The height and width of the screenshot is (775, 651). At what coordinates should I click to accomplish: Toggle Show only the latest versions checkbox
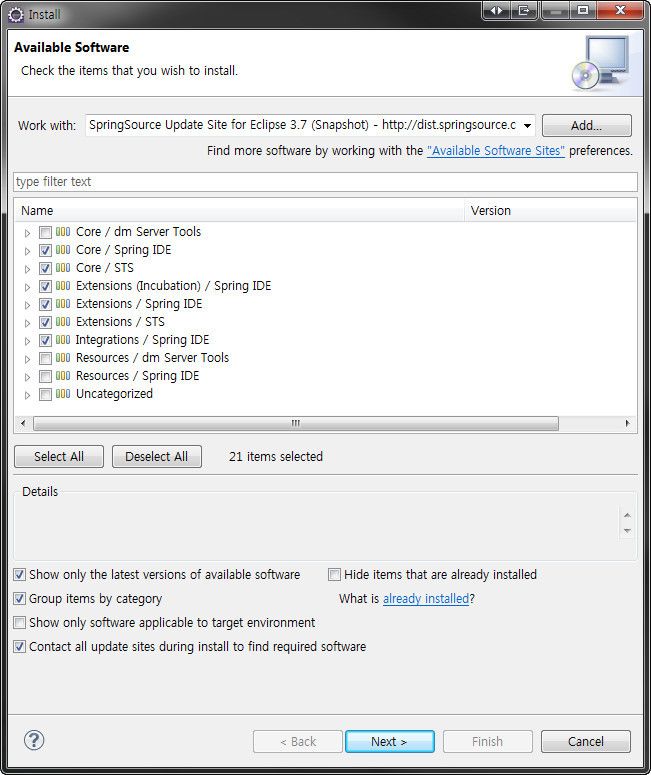tap(19, 575)
